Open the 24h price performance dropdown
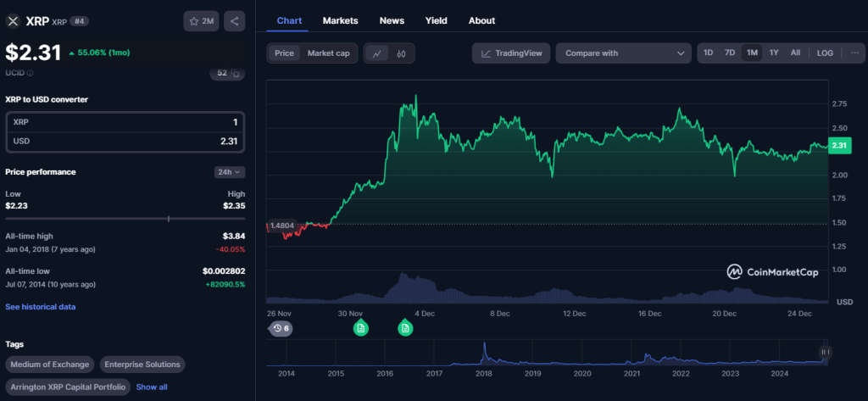The height and width of the screenshot is (401, 868). [230, 172]
